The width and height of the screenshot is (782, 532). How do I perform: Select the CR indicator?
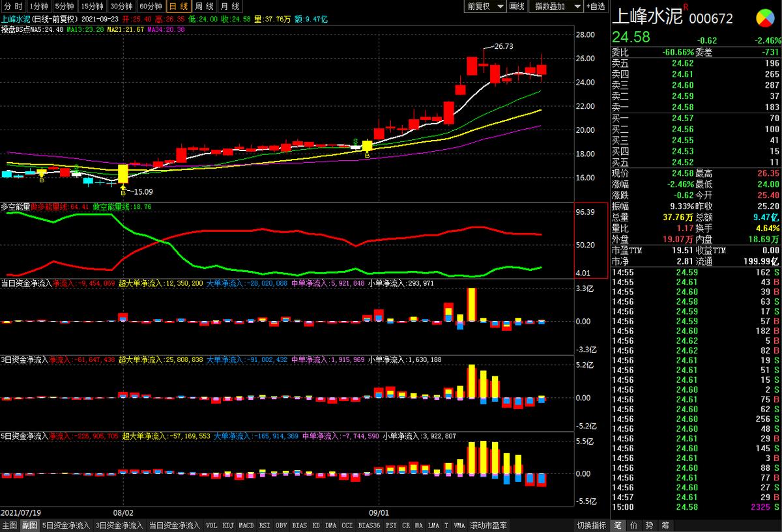point(406,525)
